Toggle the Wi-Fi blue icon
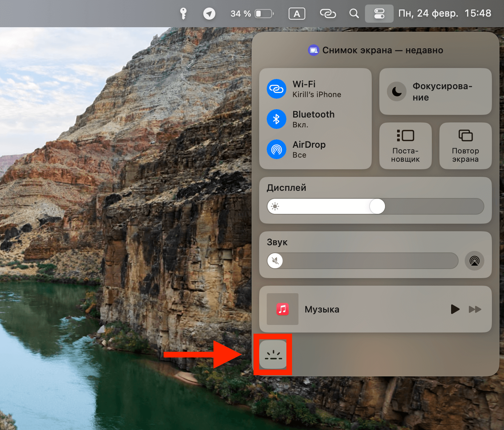Image resolution: width=504 pixels, height=430 pixels. 277,89
